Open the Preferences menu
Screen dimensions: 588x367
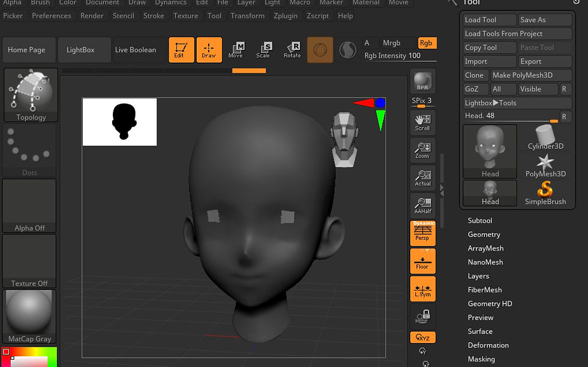tap(52, 16)
